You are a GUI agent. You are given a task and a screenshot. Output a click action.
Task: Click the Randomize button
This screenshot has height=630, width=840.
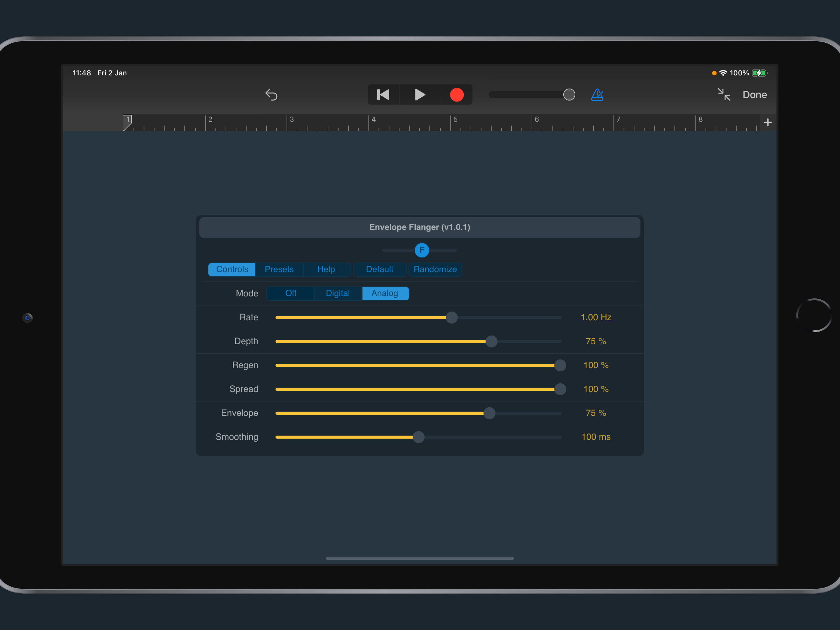(435, 269)
